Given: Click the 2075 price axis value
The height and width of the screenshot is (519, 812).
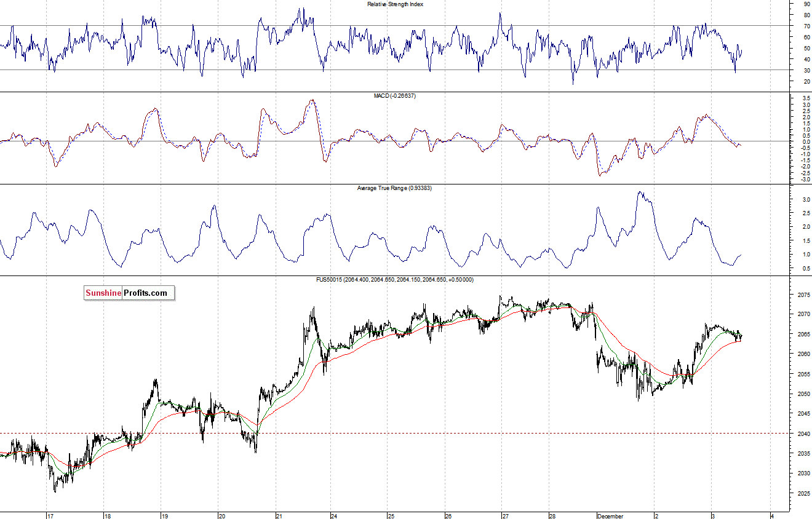Looking at the screenshot, I should click(x=804, y=295).
